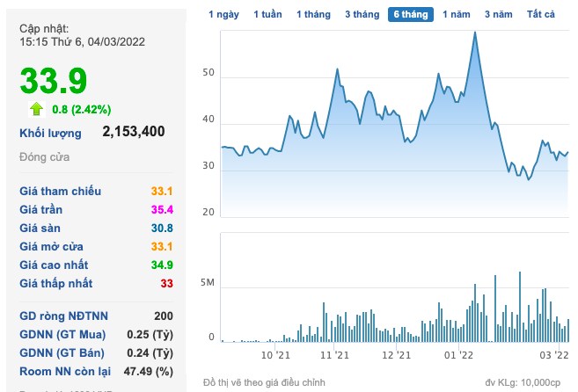Click the current price 33.9
The image size is (578, 392).
(x=54, y=81)
